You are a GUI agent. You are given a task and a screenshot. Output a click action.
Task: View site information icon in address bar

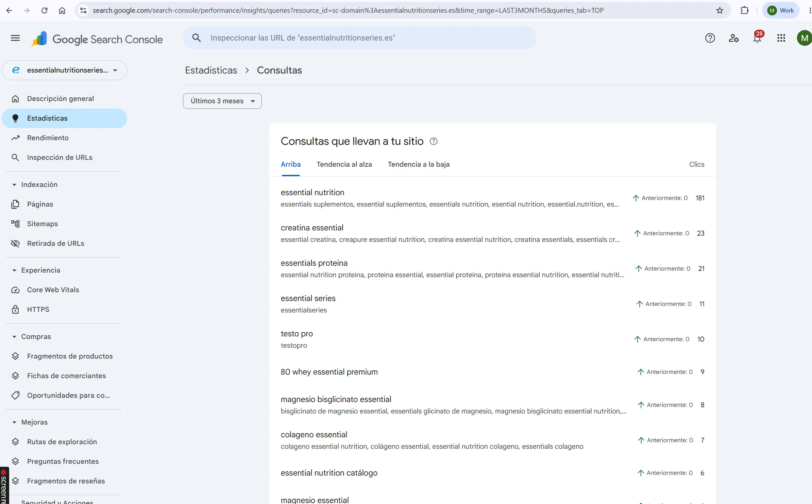(83, 10)
